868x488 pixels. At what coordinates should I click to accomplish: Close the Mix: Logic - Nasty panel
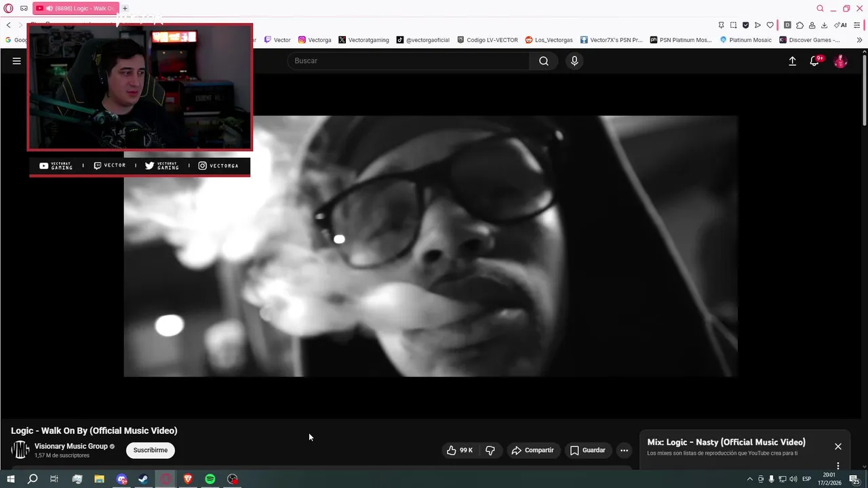[x=838, y=447]
